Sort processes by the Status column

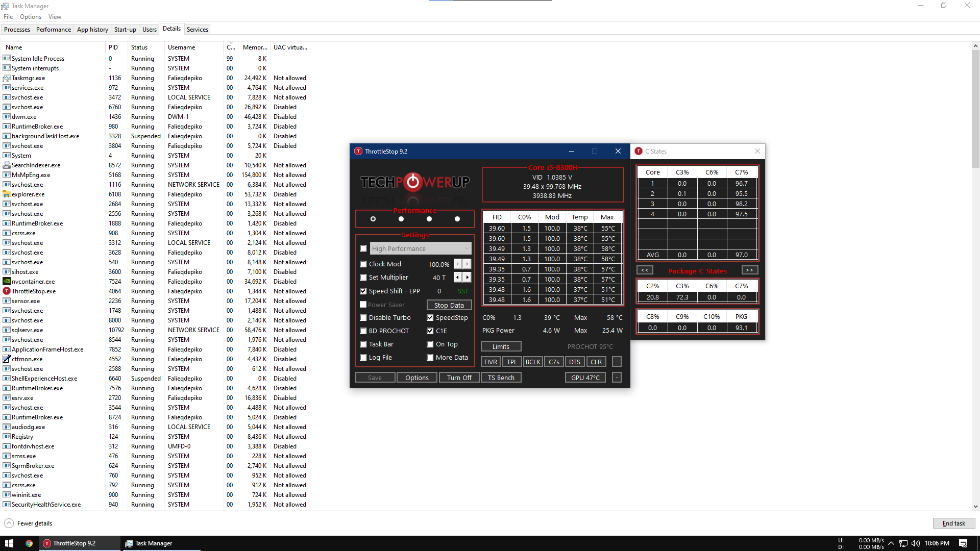click(x=146, y=47)
